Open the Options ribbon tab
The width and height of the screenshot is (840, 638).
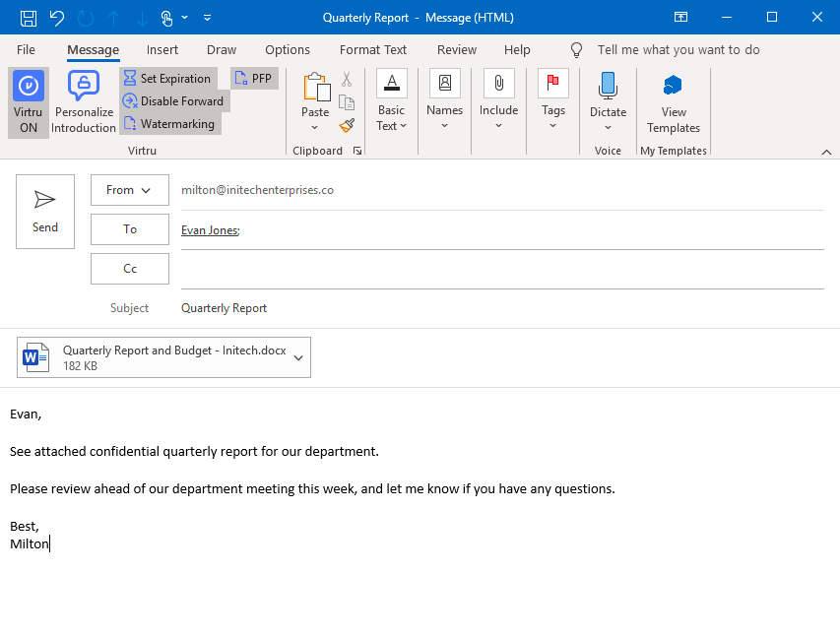287,49
